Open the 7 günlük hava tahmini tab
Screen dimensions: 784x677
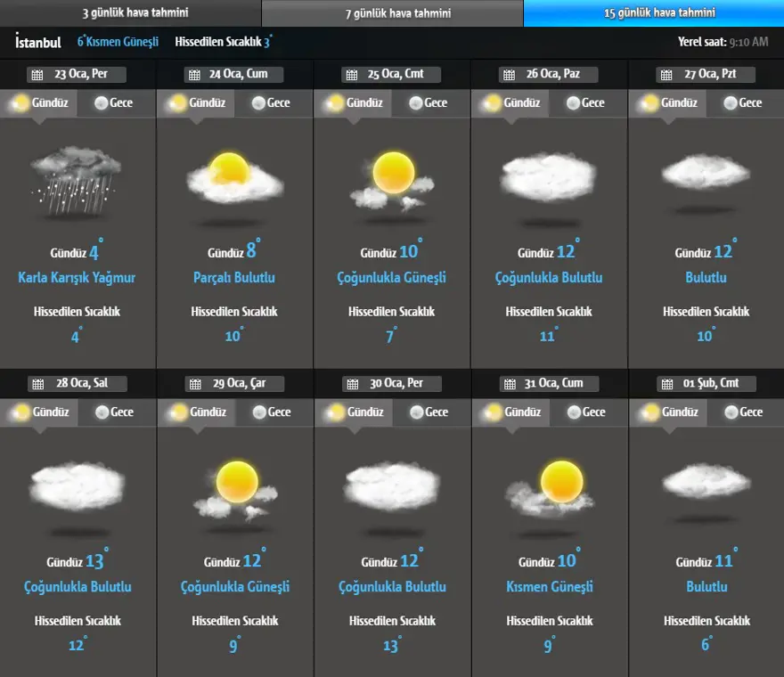[x=392, y=13]
